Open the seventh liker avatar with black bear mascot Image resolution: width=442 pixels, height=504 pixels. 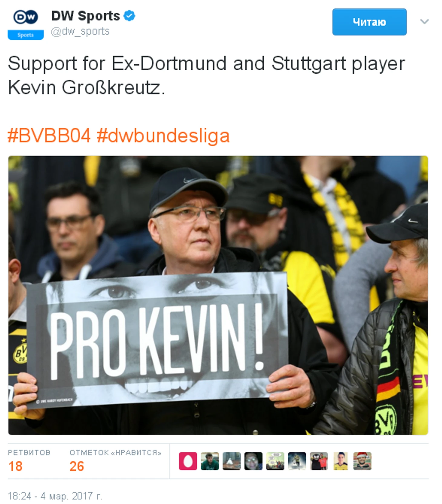pos(319,461)
